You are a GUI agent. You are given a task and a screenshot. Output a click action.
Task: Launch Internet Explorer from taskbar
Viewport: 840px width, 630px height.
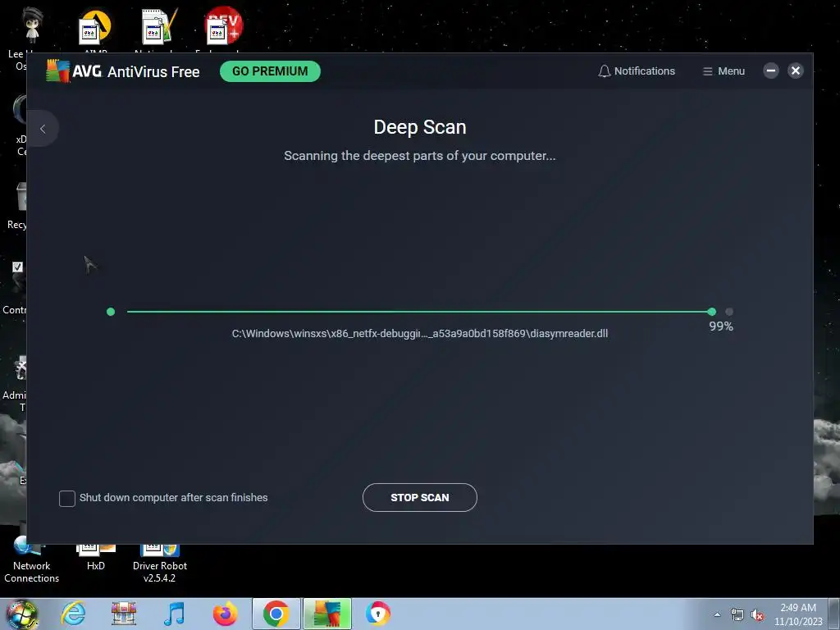[73, 614]
